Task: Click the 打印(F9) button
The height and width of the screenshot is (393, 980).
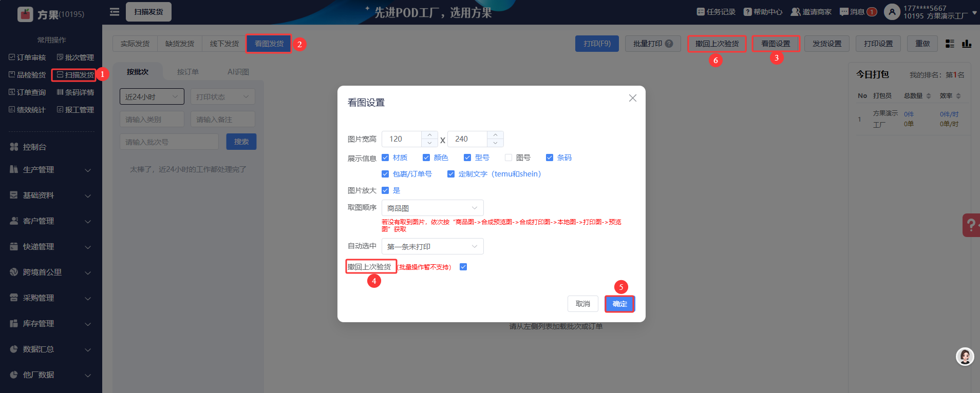Action: pos(597,44)
